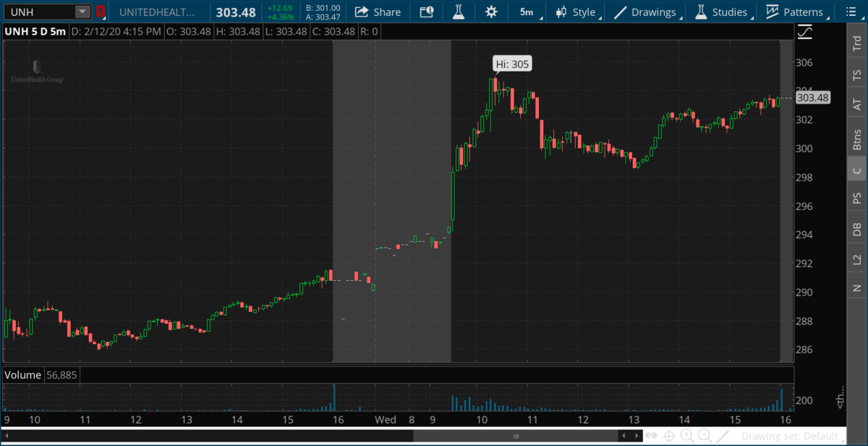This screenshot has height=446, width=868.
Task: Click the price axis scale curve icon
Action: [x=804, y=33]
